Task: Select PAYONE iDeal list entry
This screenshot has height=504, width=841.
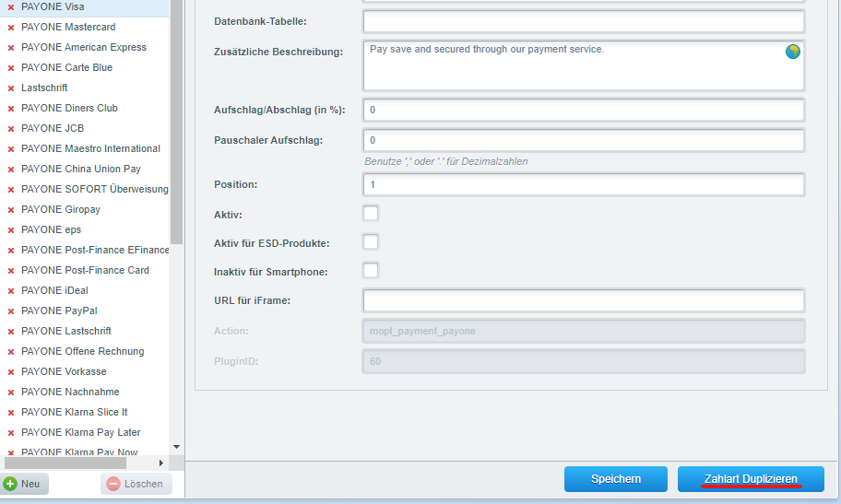Action: click(x=84, y=290)
